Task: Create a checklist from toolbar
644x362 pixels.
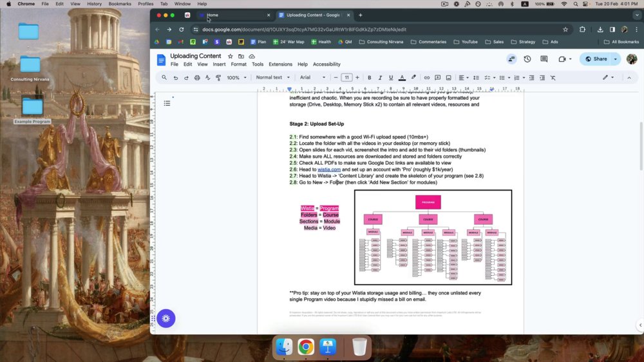Action: tap(487, 78)
